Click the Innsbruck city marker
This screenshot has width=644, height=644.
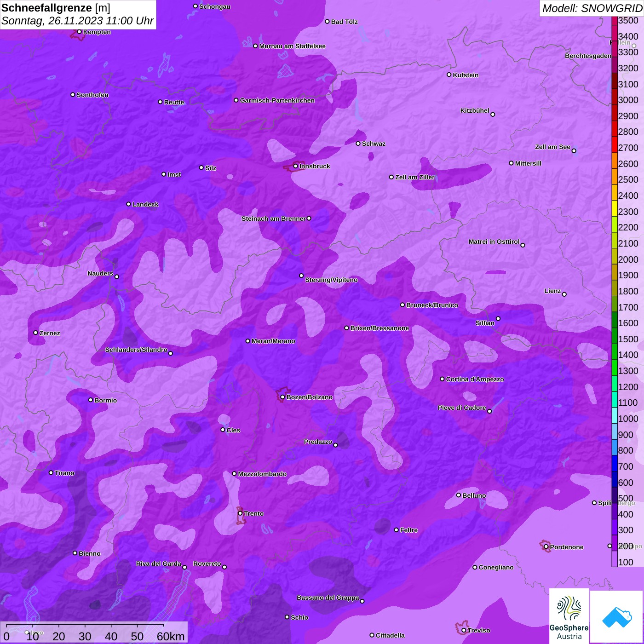(x=296, y=166)
